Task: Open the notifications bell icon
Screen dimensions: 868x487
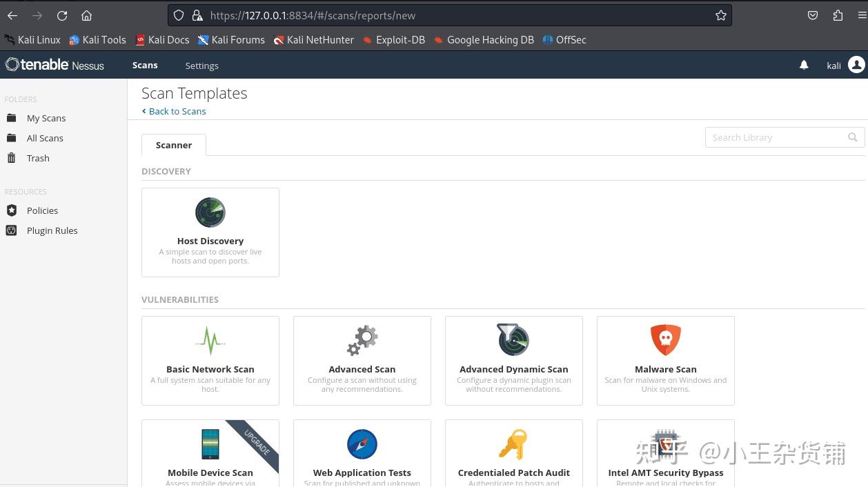Action: [804, 65]
